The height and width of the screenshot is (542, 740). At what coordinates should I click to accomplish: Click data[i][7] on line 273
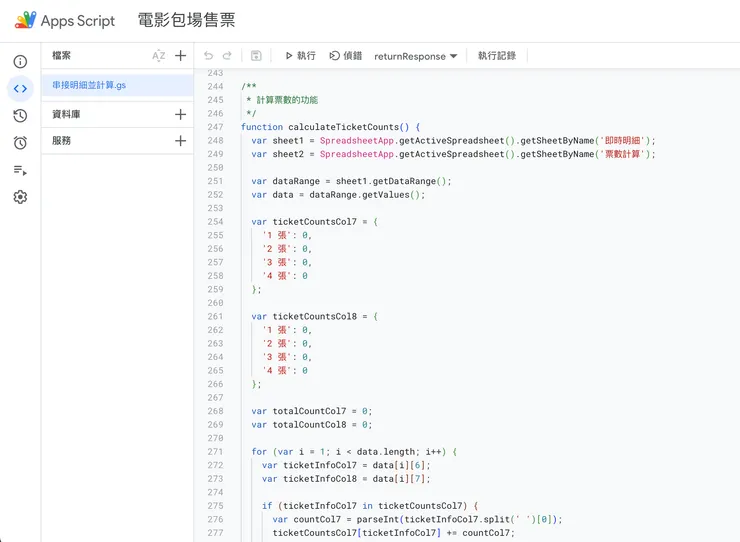click(401, 479)
